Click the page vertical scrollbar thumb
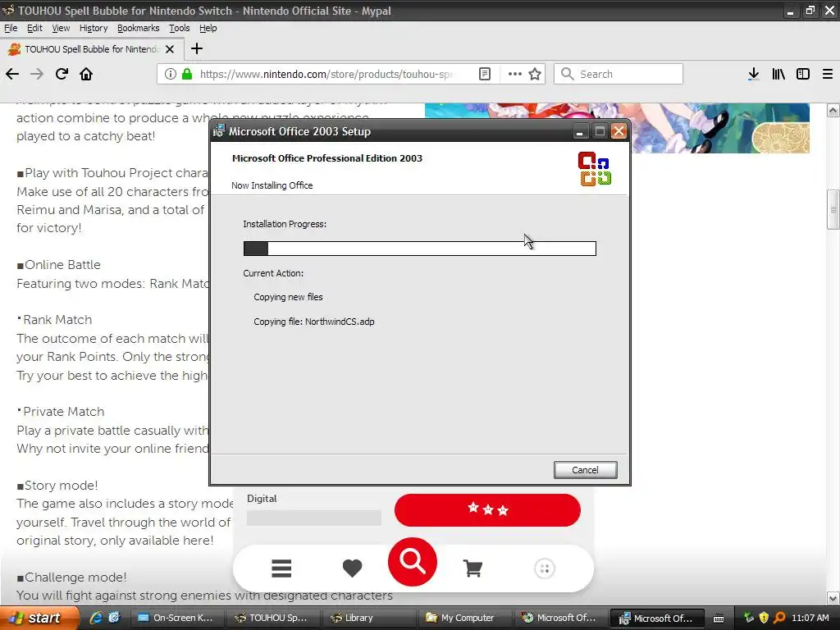This screenshot has height=630, width=840. pos(833,209)
